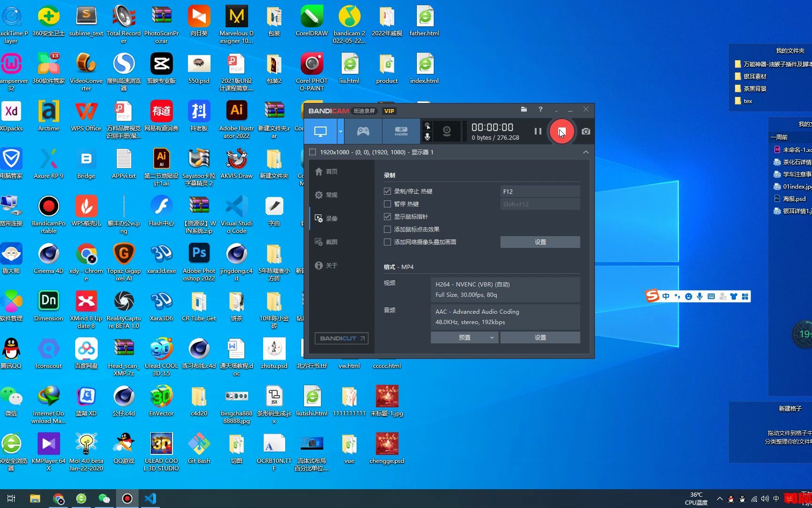Image resolution: width=812 pixels, height=508 pixels.
Task: Open the screen recording mode dropdown arrow
Action: [x=341, y=131]
